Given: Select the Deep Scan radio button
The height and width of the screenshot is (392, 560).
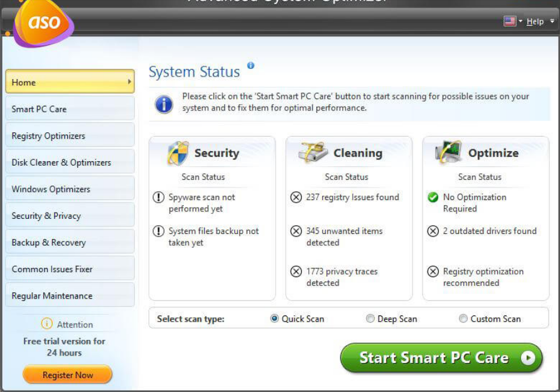Looking at the screenshot, I should [370, 318].
